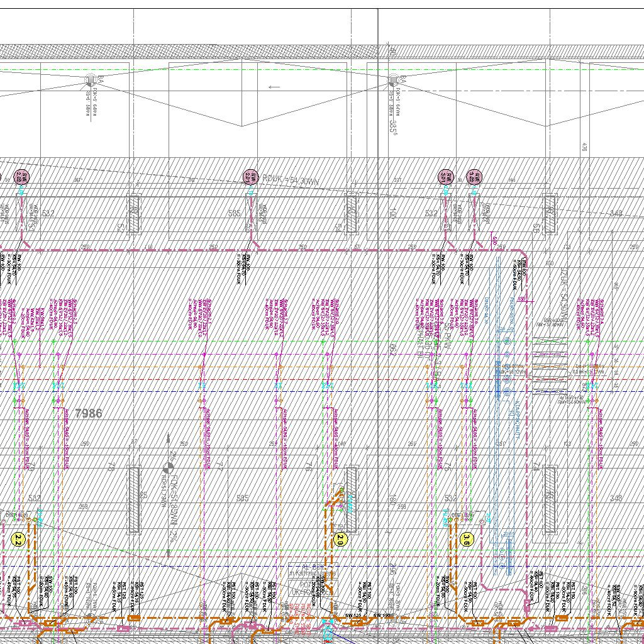This screenshot has height=644, width=644.
Task: Click the upper-right 348 dimension text
Action: click(616, 214)
